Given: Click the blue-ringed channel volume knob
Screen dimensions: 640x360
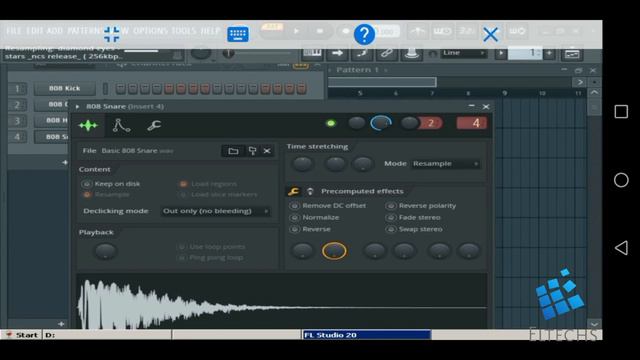Looking at the screenshot, I should tap(381, 123).
